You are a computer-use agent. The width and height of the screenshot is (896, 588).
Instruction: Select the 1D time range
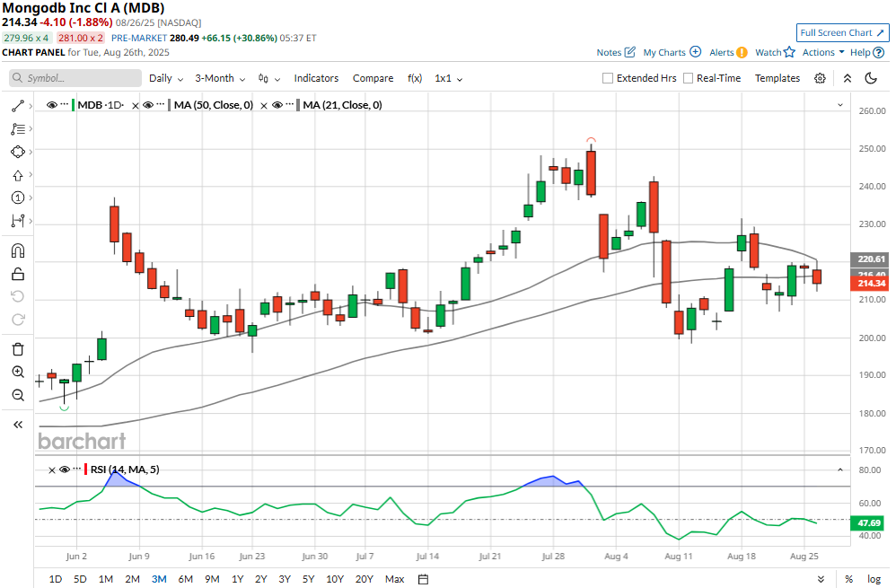click(x=56, y=579)
